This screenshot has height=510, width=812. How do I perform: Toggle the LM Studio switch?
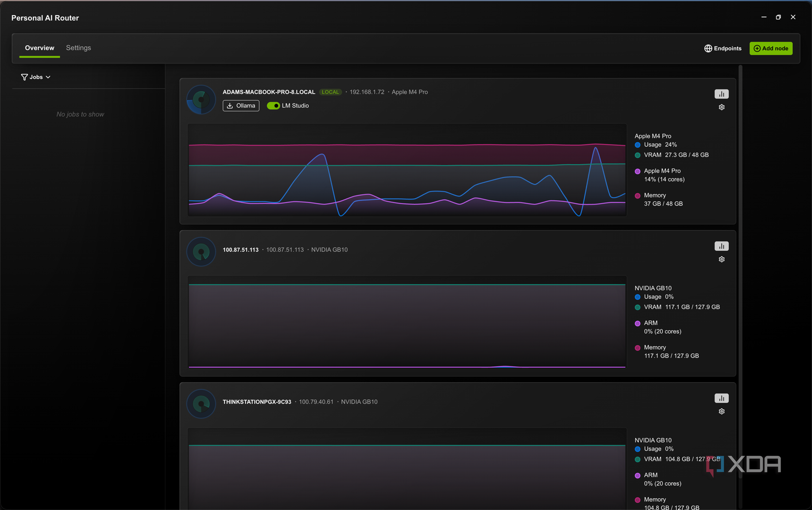coord(273,106)
